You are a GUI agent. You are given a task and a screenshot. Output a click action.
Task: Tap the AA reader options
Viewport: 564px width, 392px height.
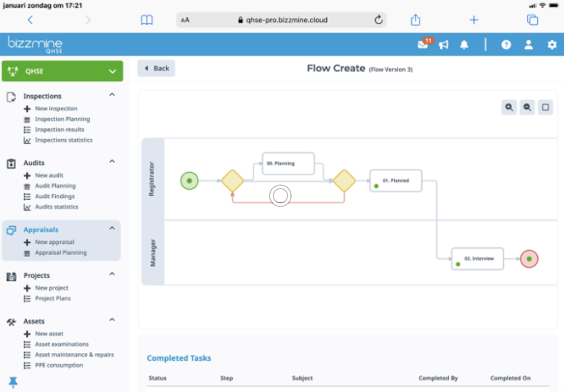(185, 20)
